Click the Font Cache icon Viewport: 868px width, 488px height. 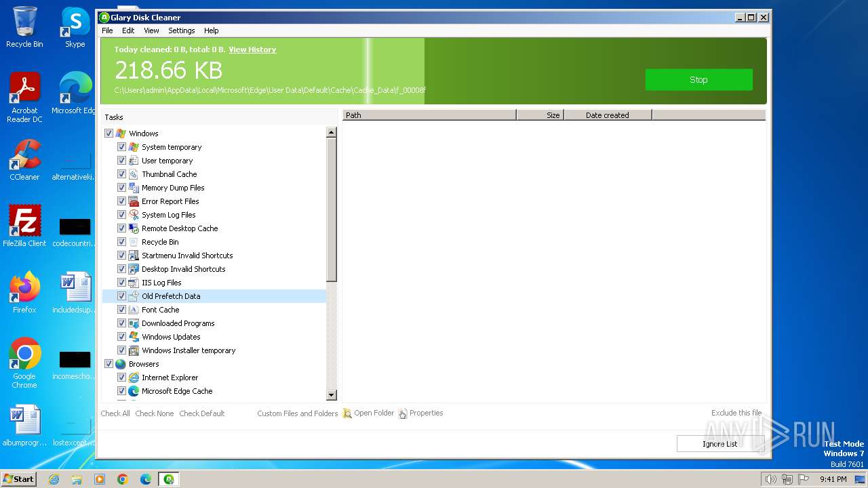coord(134,310)
